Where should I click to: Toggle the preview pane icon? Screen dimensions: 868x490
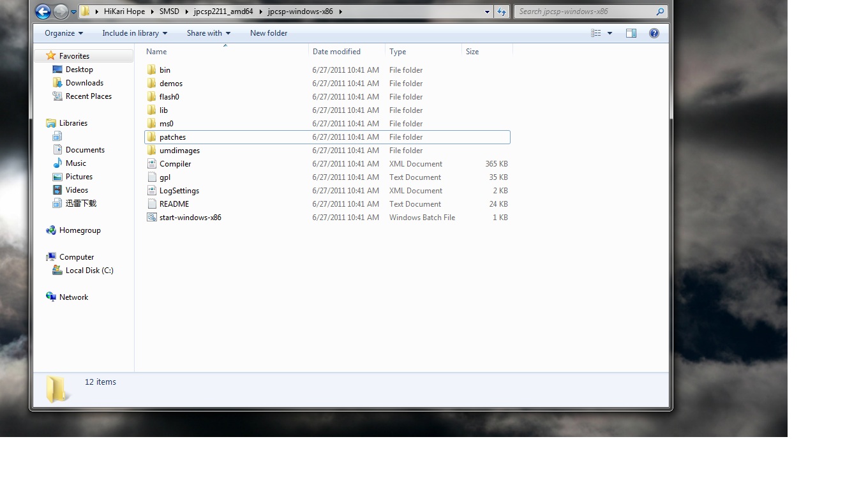click(x=631, y=33)
